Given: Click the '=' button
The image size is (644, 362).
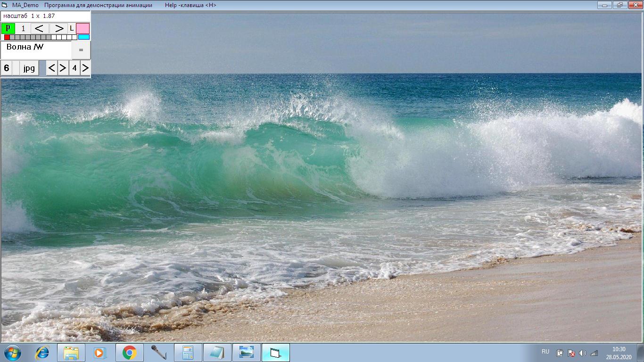Looking at the screenshot, I should click(x=81, y=50).
